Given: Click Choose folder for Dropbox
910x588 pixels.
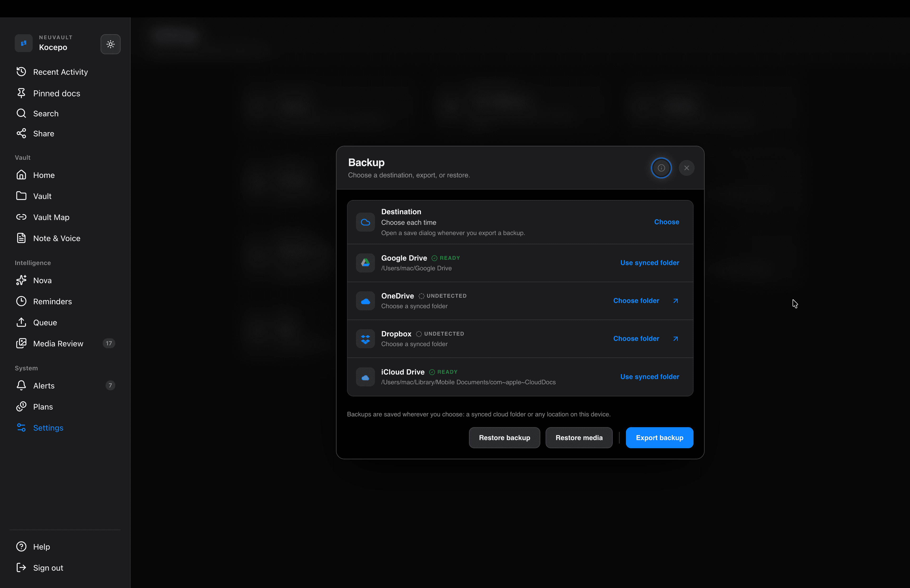Looking at the screenshot, I should point(636,338).
